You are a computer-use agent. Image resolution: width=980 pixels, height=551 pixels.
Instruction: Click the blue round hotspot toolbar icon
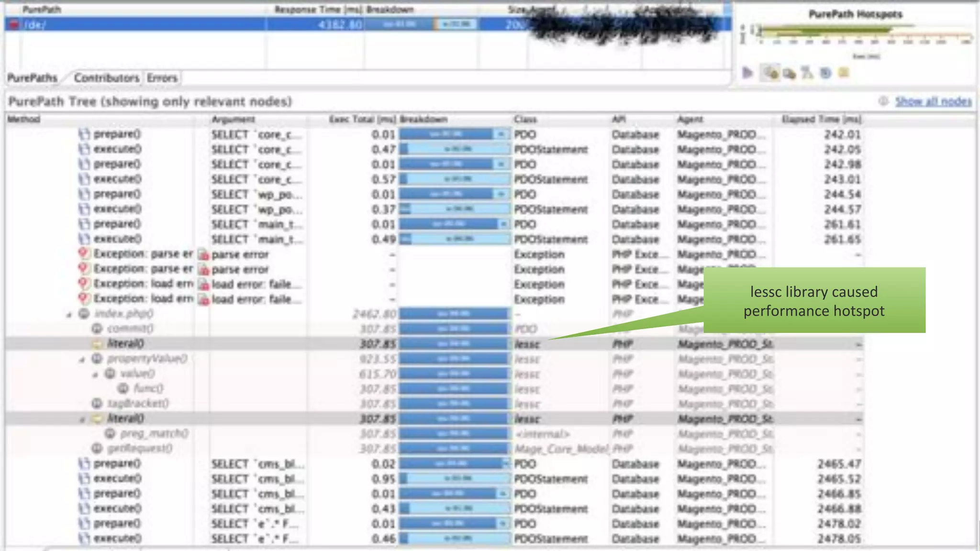coord(825,73)
